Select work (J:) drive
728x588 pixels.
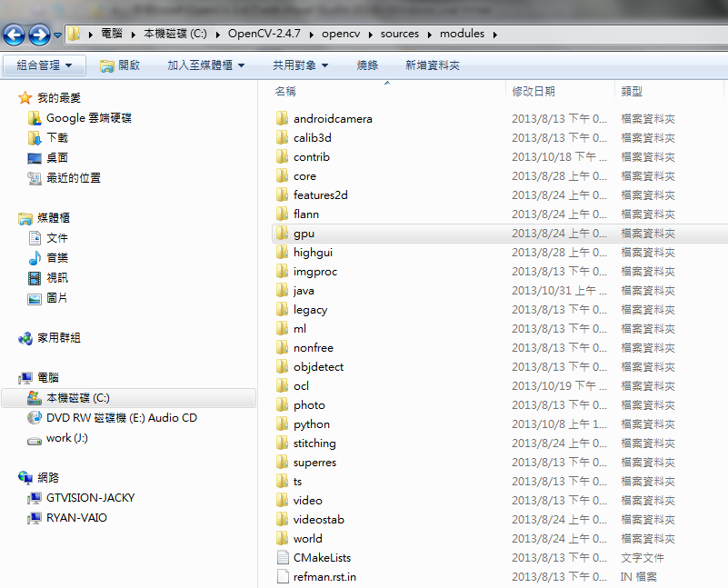tap(57, 438)
